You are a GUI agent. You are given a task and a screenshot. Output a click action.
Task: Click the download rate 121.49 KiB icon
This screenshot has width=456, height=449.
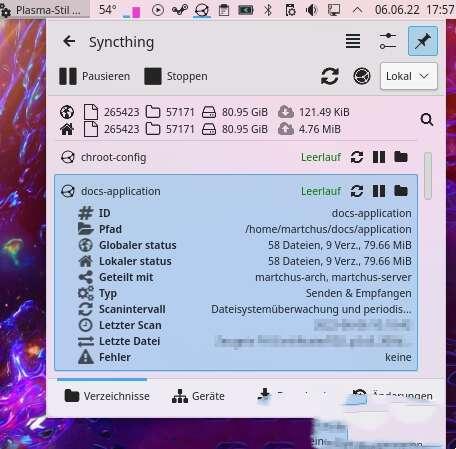(286, 112)
